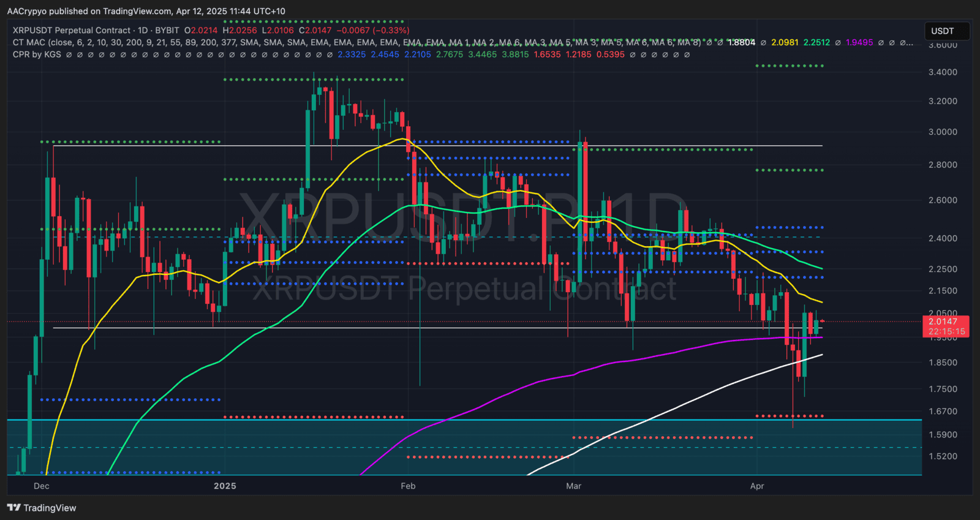Click the 2.2500 price scale label

point(943,269)
